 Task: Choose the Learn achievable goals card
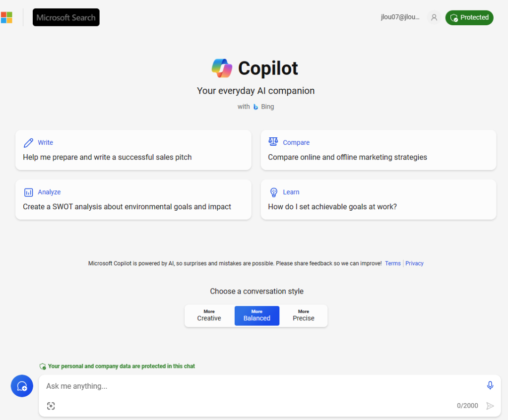click(379, 199)
